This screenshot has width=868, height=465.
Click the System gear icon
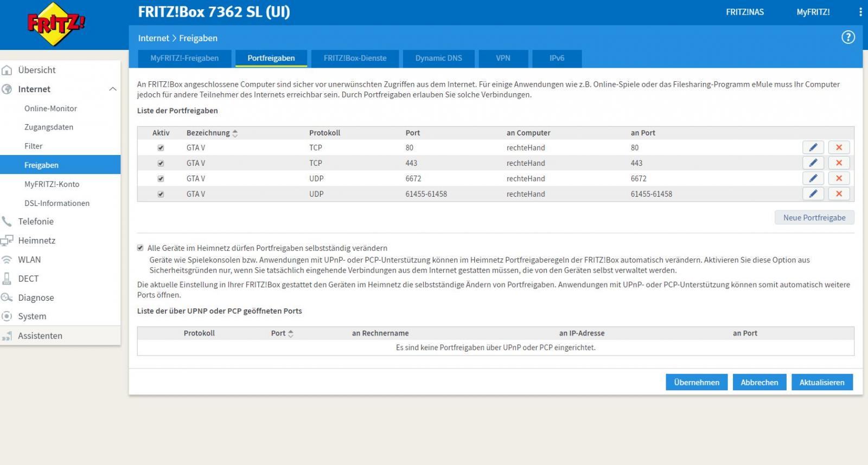pos(7,316)
